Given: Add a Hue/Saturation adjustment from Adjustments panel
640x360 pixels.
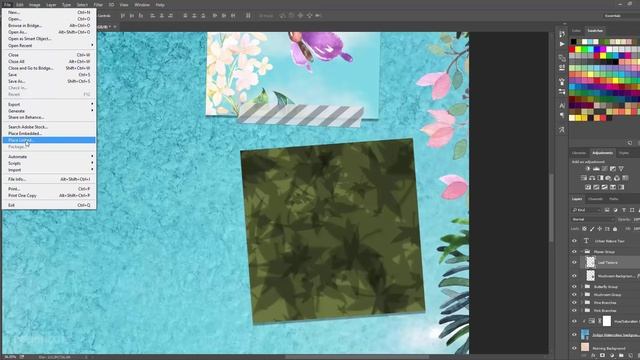Looking at the screenshot, I should (584, 178).
